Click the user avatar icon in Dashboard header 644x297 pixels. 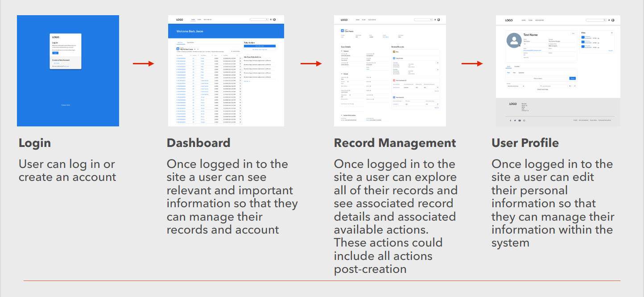[274, 20]
